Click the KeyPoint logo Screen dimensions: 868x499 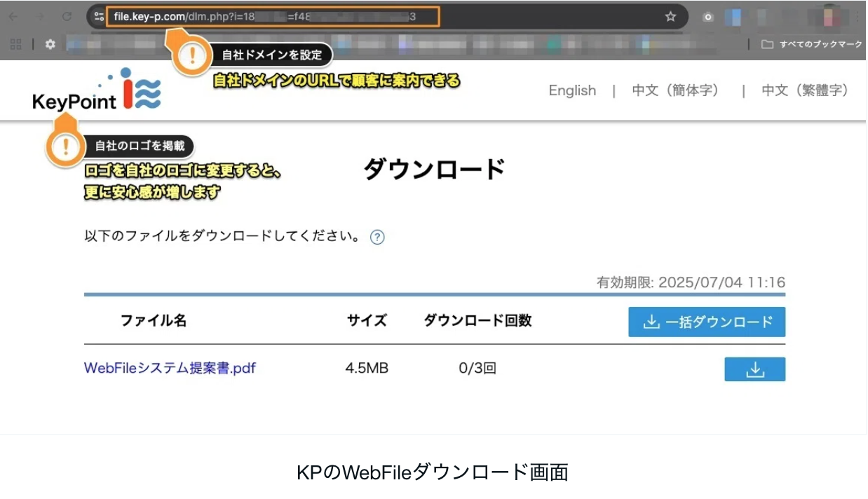[97, 90]
